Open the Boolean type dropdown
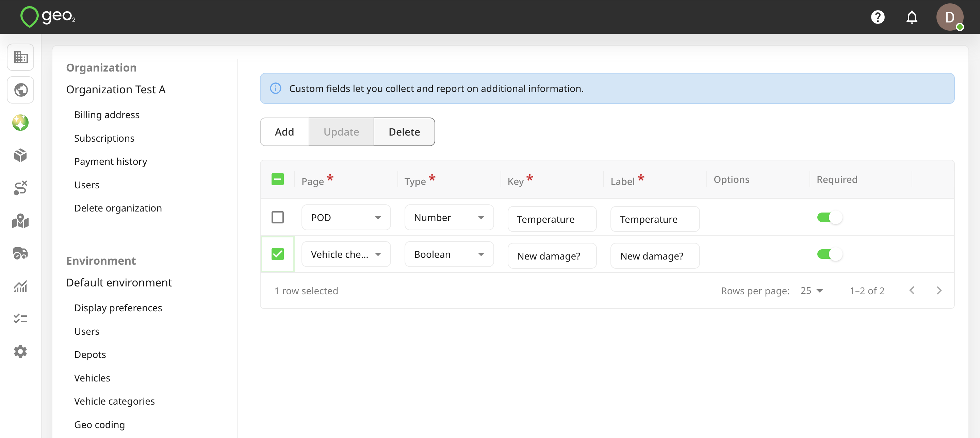Image resolution: width=980 pixels, height=438 pixels. click(x=449, y=254)
